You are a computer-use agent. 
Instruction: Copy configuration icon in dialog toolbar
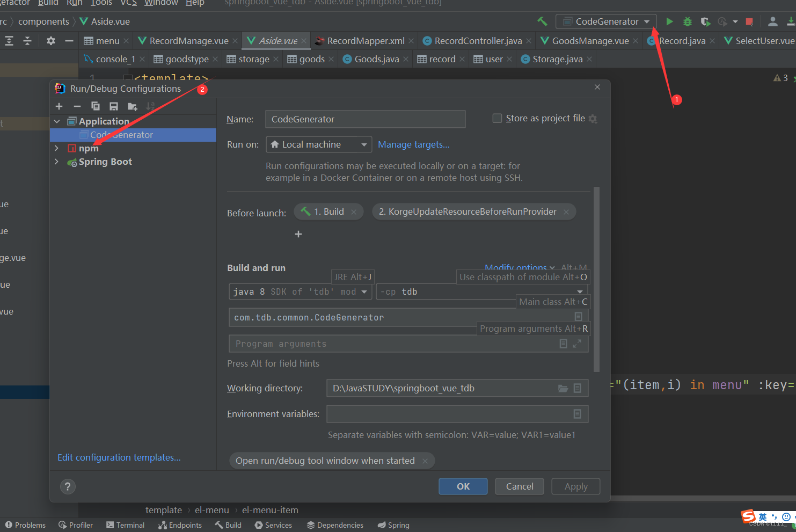tap(96, 106)
